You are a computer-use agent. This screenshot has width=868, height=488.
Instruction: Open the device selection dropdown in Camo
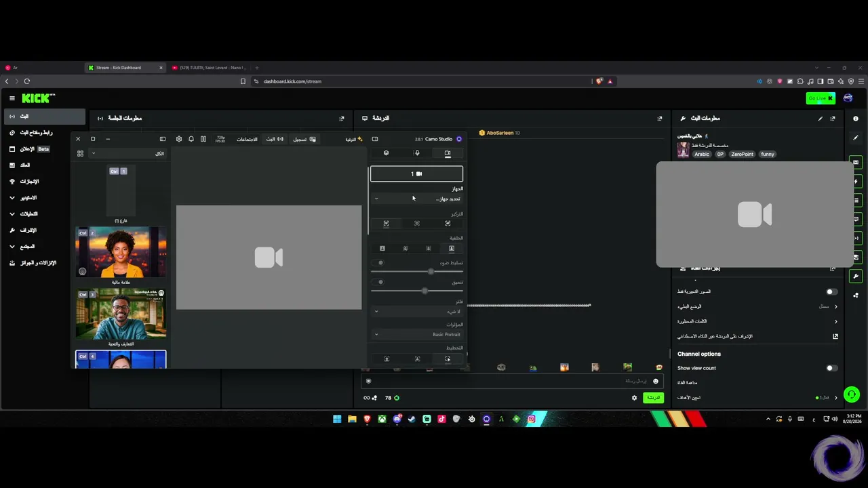(417, 199)
